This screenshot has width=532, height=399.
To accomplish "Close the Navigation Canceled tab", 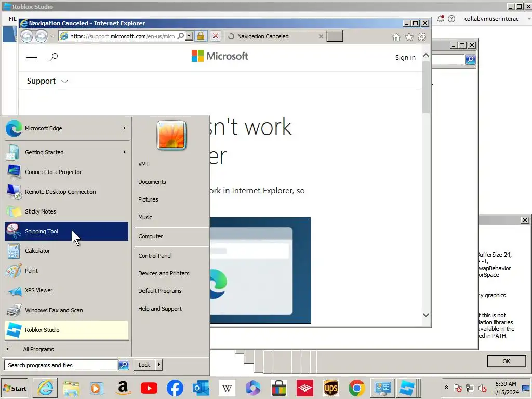I will click(321, 36).
